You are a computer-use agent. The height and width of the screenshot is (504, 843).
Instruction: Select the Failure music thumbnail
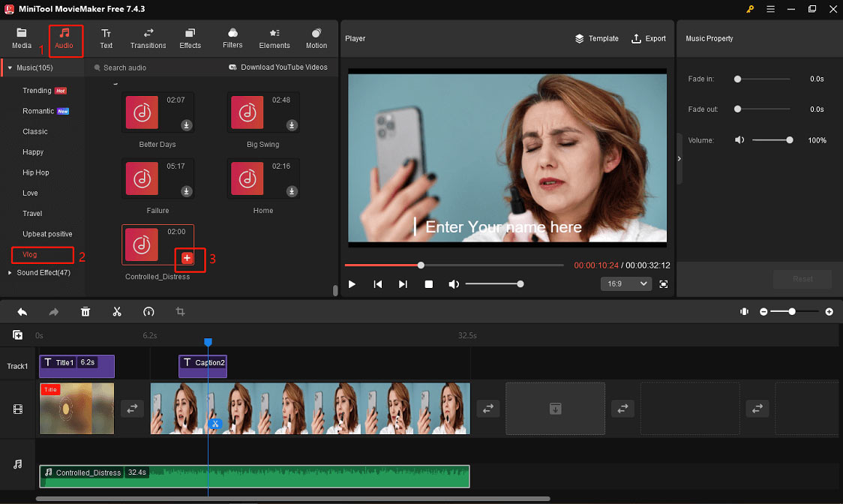pos(142,178)
